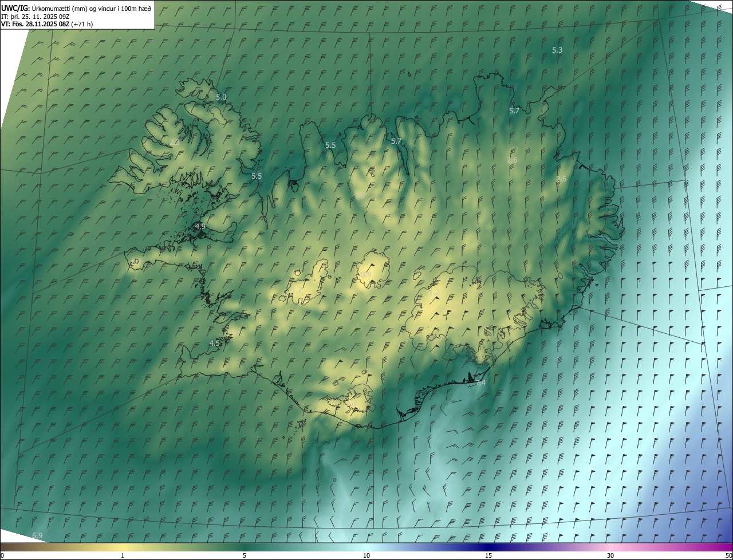The image size is (733, 560).
Task: Click the 6.9 value label at bottom-left corner
Action: 37,536
